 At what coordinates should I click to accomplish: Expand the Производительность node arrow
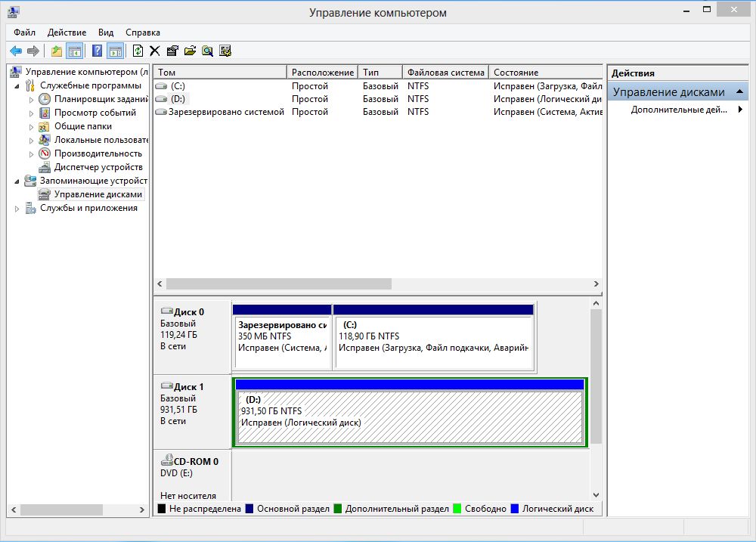click(31, 154)
